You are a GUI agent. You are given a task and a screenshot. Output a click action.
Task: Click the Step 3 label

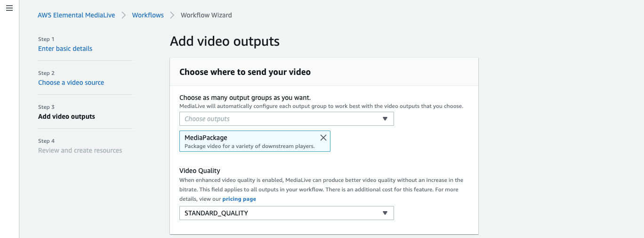click(46, 107)
